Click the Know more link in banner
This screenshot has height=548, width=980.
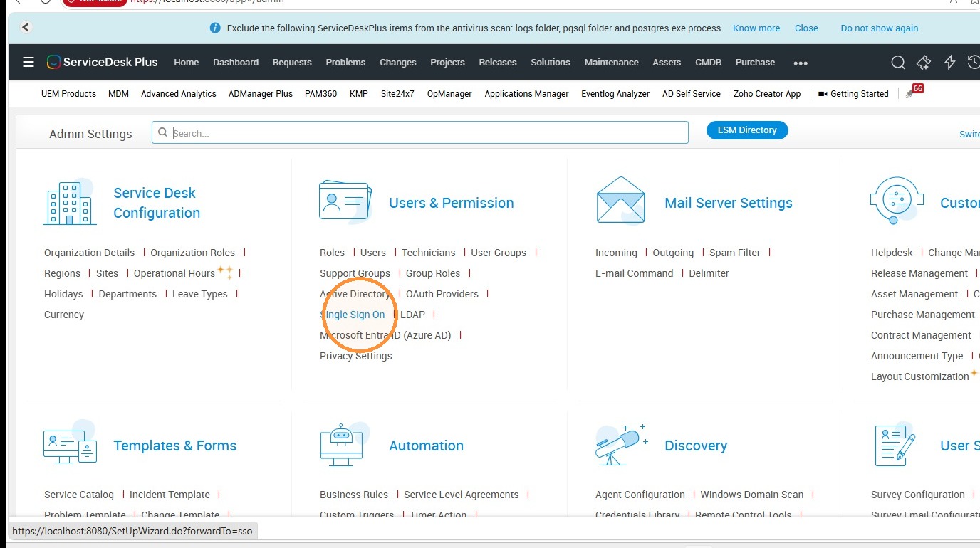click(756, 28)
